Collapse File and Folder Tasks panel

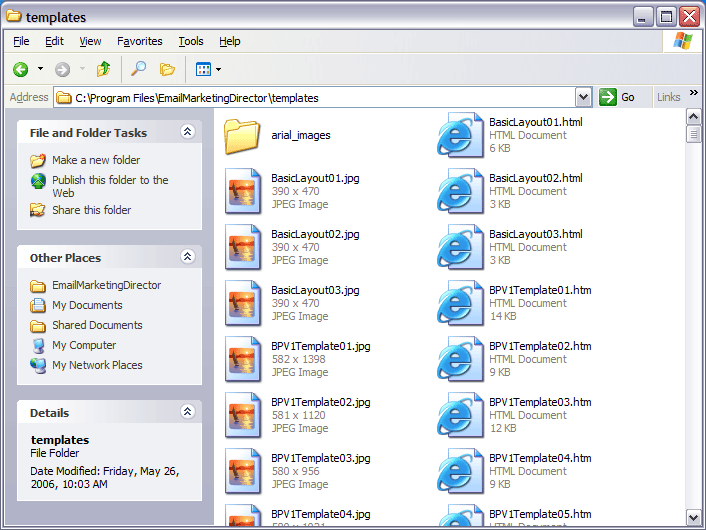coord(187,131)
